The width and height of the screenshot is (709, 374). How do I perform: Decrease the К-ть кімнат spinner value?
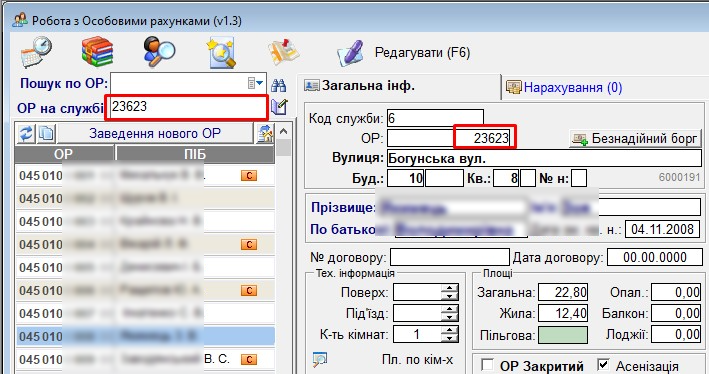coord(449,338)
